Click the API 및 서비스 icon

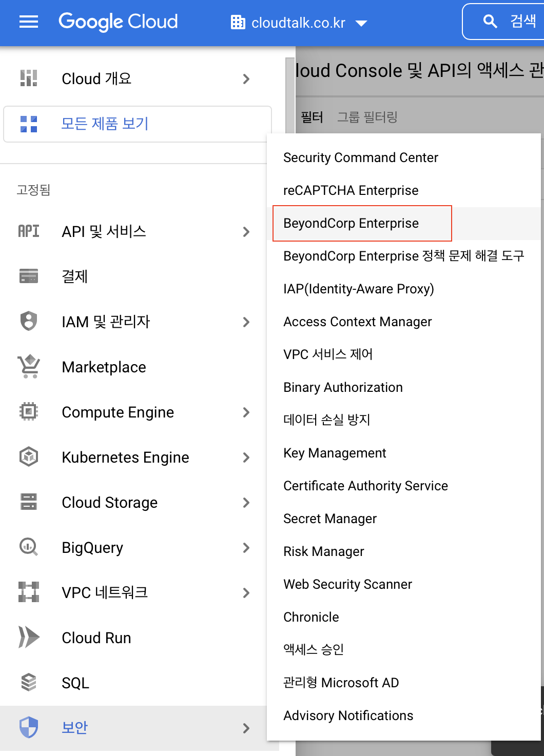tap(29, 231)
